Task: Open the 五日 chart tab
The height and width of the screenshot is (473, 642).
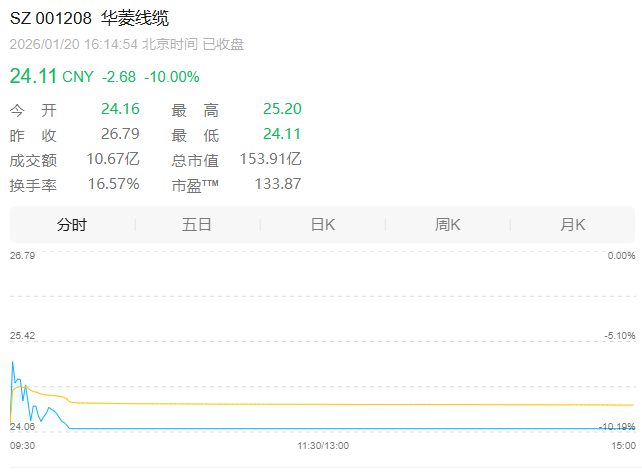Action: (x=197, y=225)
